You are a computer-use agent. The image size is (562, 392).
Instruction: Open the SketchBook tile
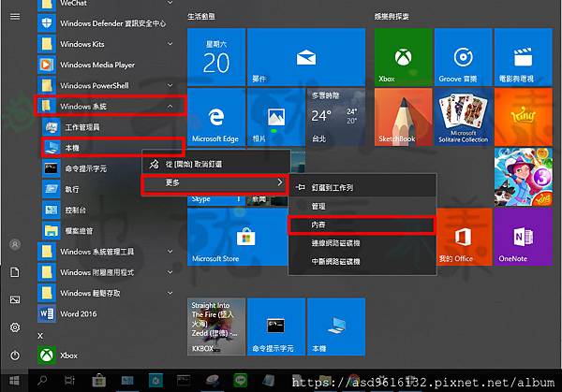tap(403, 117)
